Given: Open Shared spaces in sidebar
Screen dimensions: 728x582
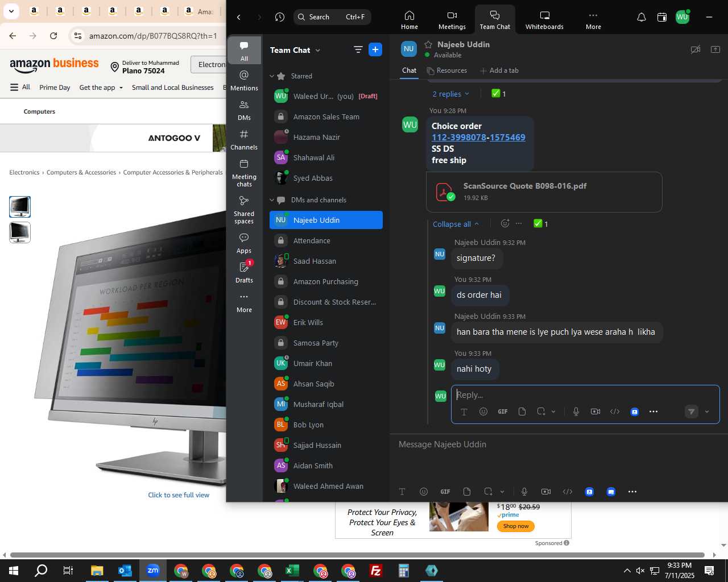Looking at the screenshot, I should (244, 210).
